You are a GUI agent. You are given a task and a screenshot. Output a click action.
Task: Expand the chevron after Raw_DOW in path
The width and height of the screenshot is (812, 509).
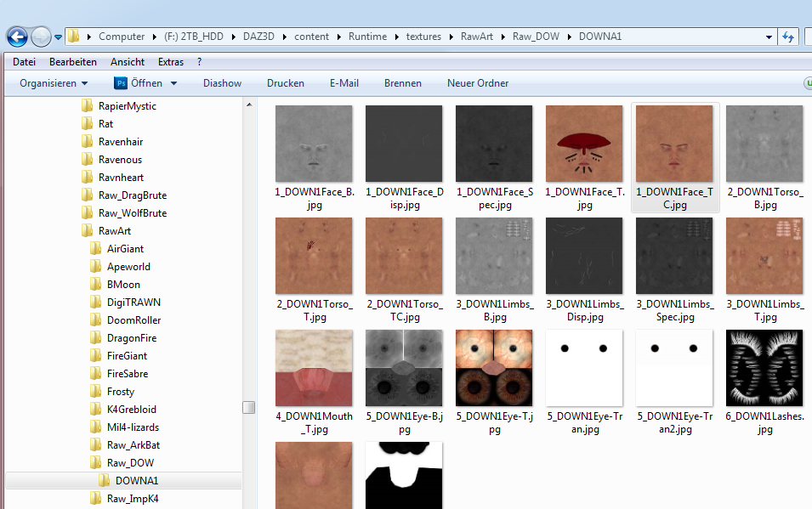click(569, 37)
